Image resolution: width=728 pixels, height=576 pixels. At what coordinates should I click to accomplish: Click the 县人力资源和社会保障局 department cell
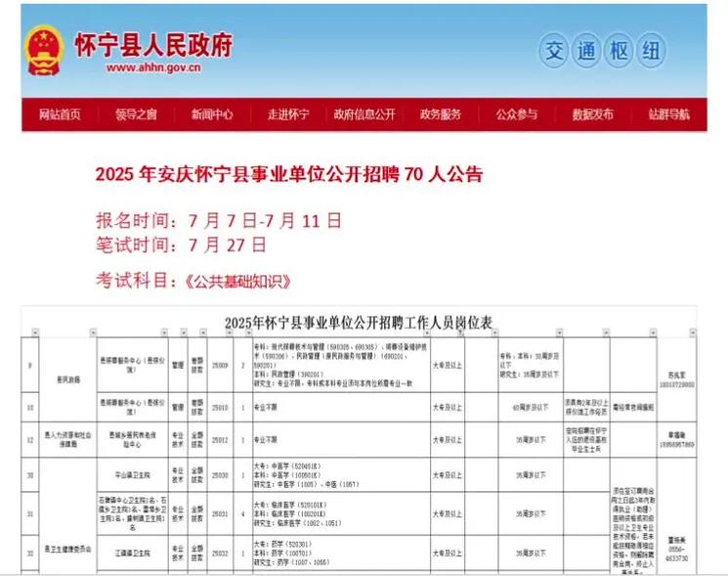pos(68,440)
